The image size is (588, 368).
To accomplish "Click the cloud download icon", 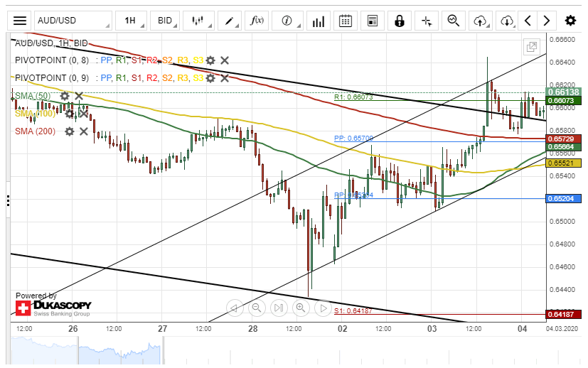I will coord(507,21).
